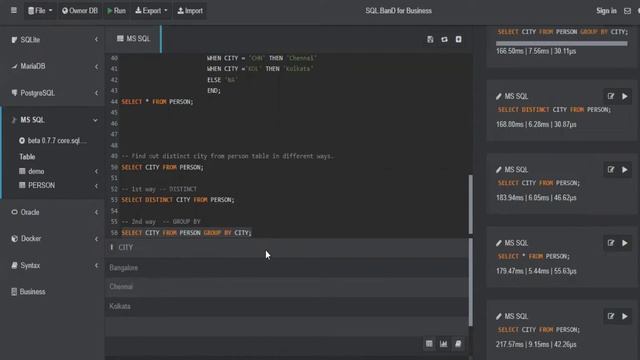This screenshot has width=640, height=360.
Task: Click line 53 SELECT DISTINCT query
Action: click(178, 200)
